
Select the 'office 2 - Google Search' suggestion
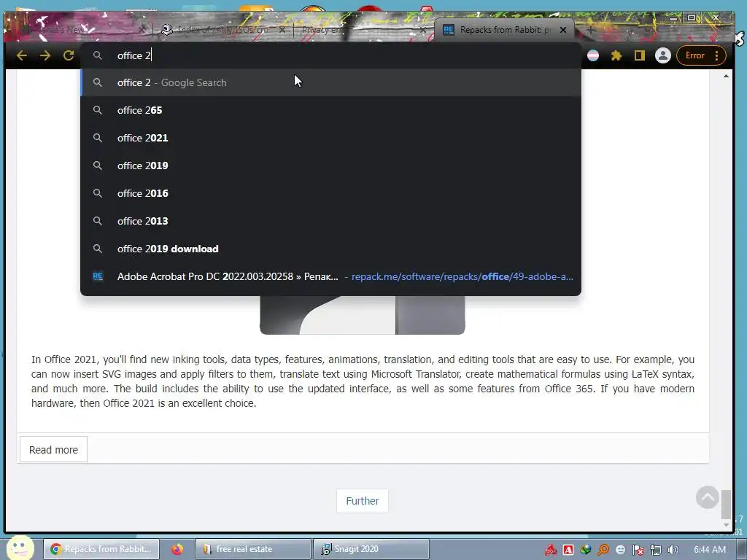(330, 82)
